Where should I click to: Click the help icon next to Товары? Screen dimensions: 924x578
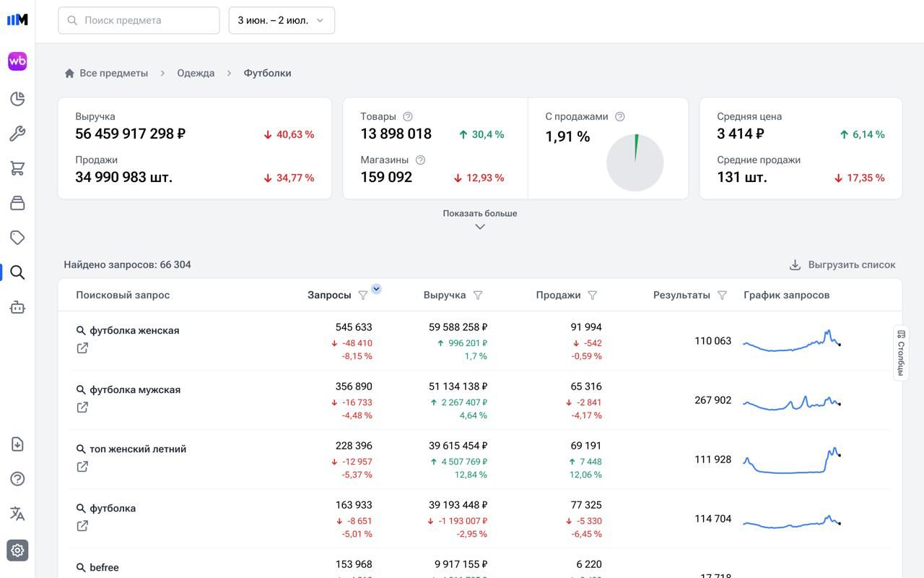[408, 116]
